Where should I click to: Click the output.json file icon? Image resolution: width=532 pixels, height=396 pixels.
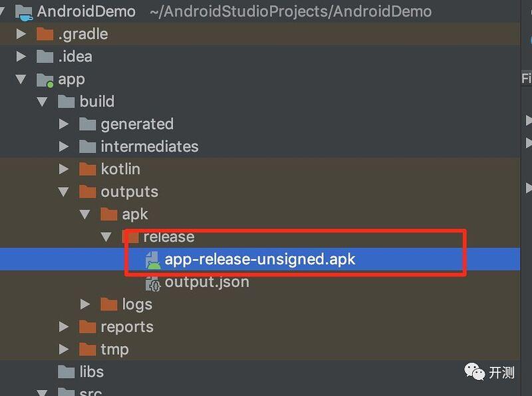(x=153, y=282)
